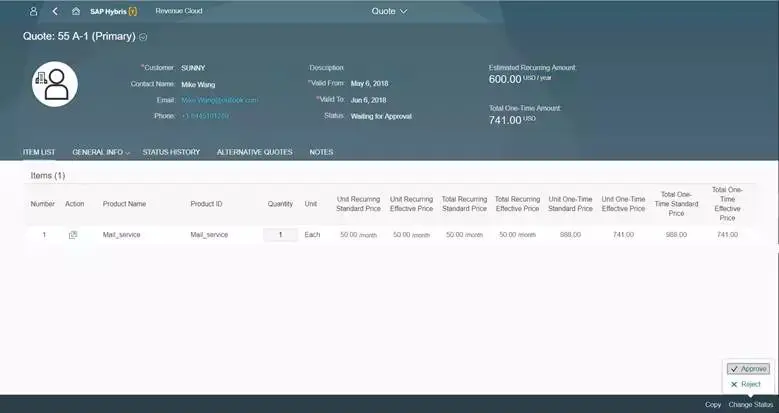Screen dimensions: 779x413
Task: Click Revenue Cloud in the header
Action: [x=179, y=11]
